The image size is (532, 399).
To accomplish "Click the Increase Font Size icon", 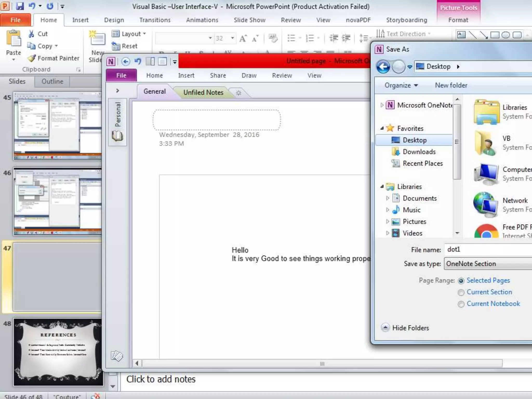I will (x=243, y=38).
